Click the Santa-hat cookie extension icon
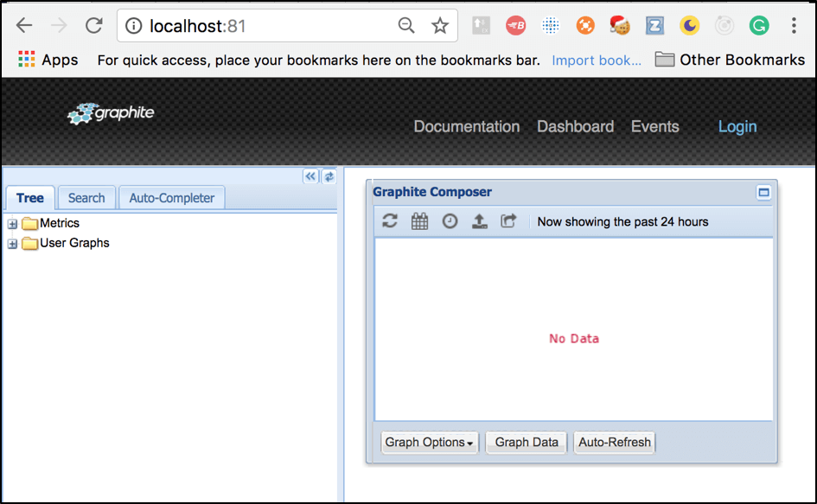This screenshot has height=504, width=817. (x=620, y=25)
